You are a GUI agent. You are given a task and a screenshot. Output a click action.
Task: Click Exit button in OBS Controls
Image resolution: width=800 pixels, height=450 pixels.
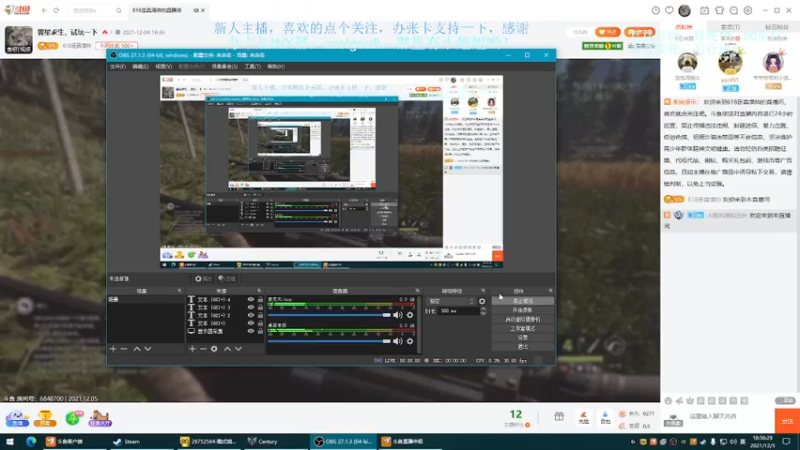[522, 347]
